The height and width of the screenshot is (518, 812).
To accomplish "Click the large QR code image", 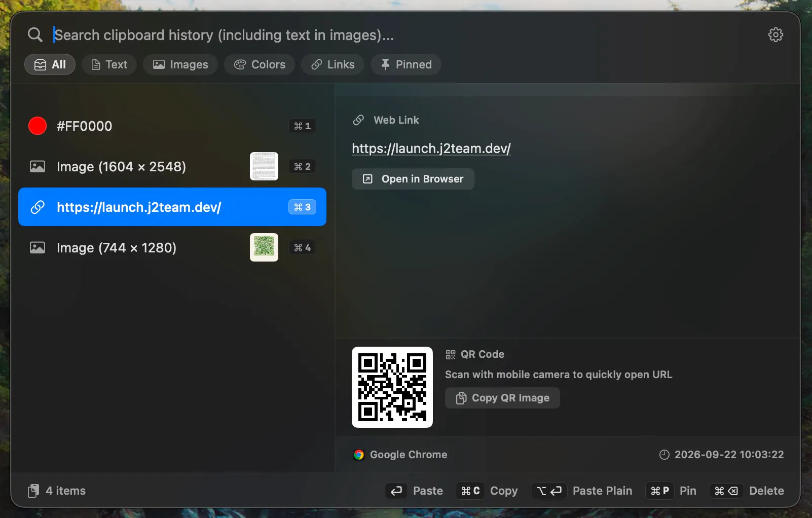I will click(392, 387).
